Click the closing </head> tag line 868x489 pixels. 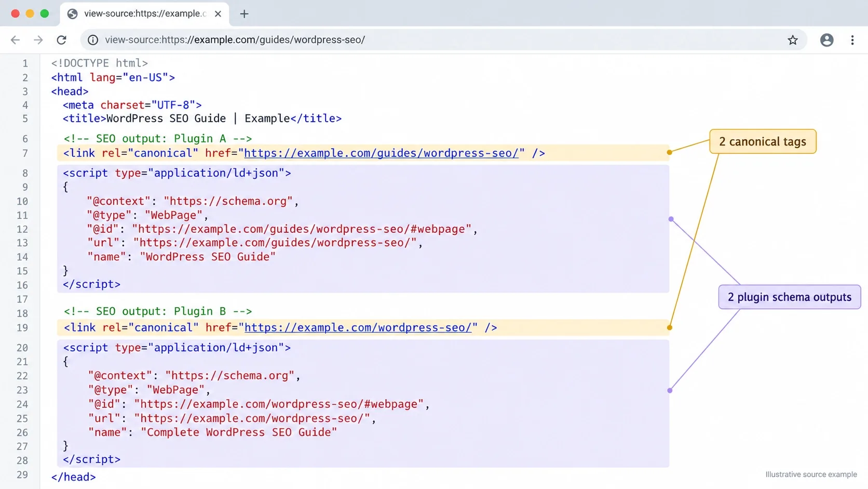click(x=73, y=477)
